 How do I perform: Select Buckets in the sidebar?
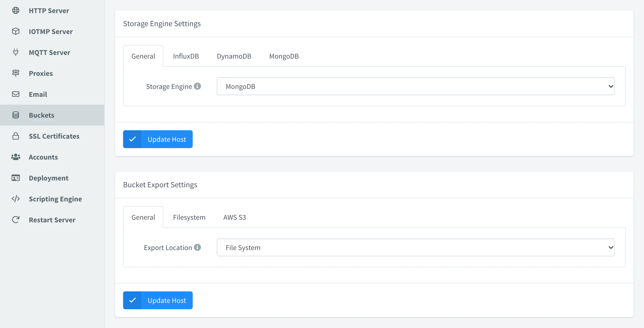pos(52,115)
